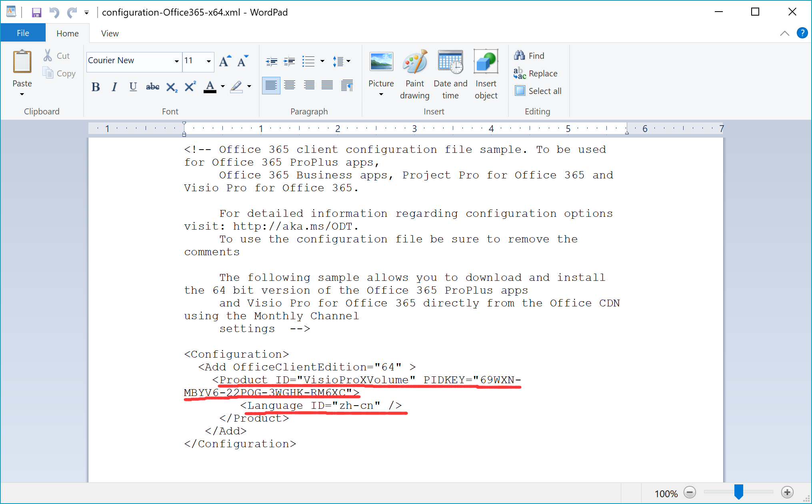The height and width of the screenshot is (504, 812).
Task: Toggle Underline formatting button
Action: 133,86
